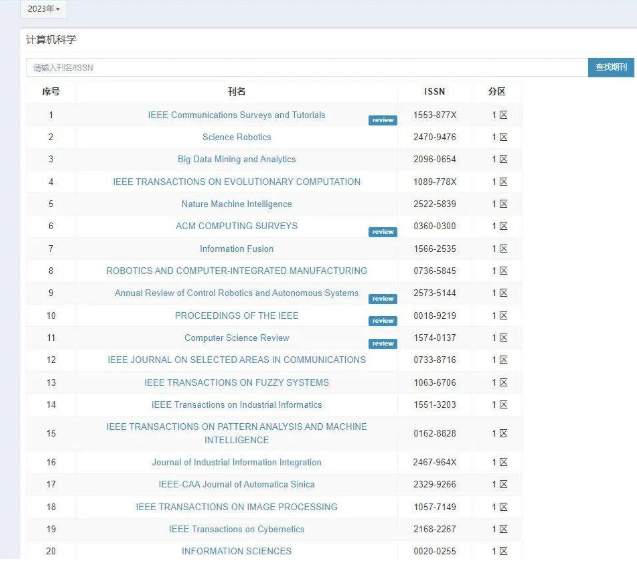Select ISSN 2470-9476 cell
Screen dimensions: 637x563
[435, 137]
